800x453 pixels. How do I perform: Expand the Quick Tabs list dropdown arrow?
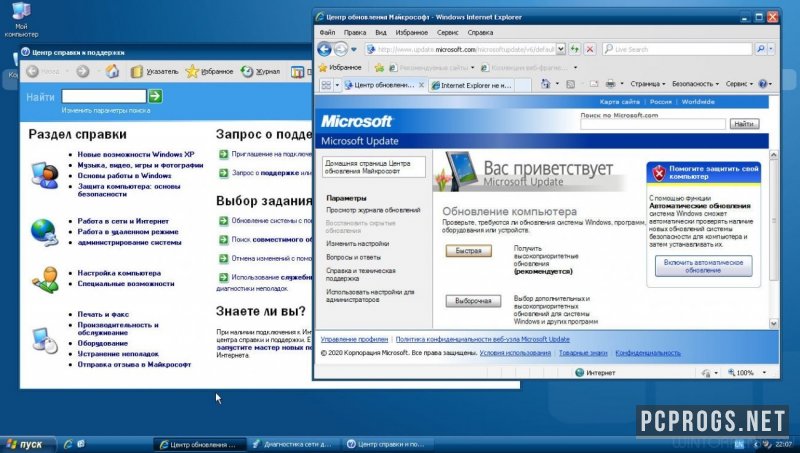[337, 85]
